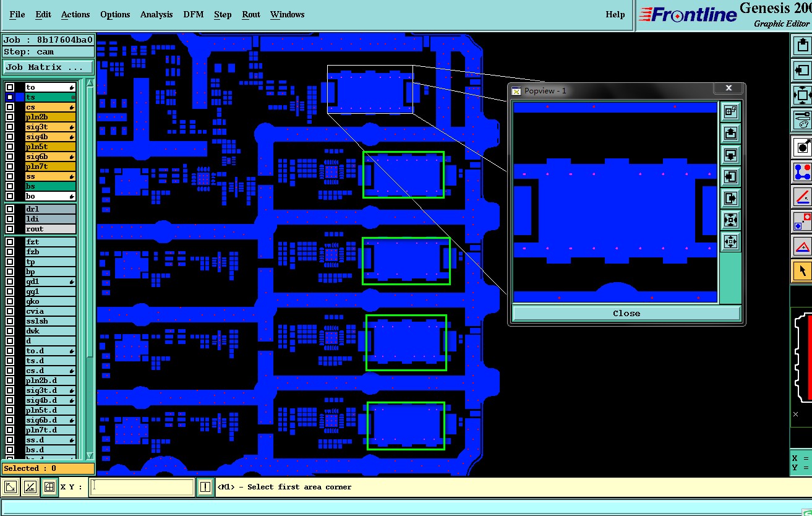Screen dimensions: 812x516
Task: Select the cvia layer row
Action: click(x=50, y=311)
